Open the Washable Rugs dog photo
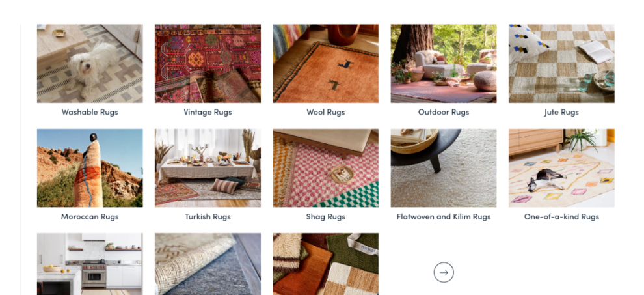This screenshot has width=644, height=295. pyautogui.click(x=90, y=63)
